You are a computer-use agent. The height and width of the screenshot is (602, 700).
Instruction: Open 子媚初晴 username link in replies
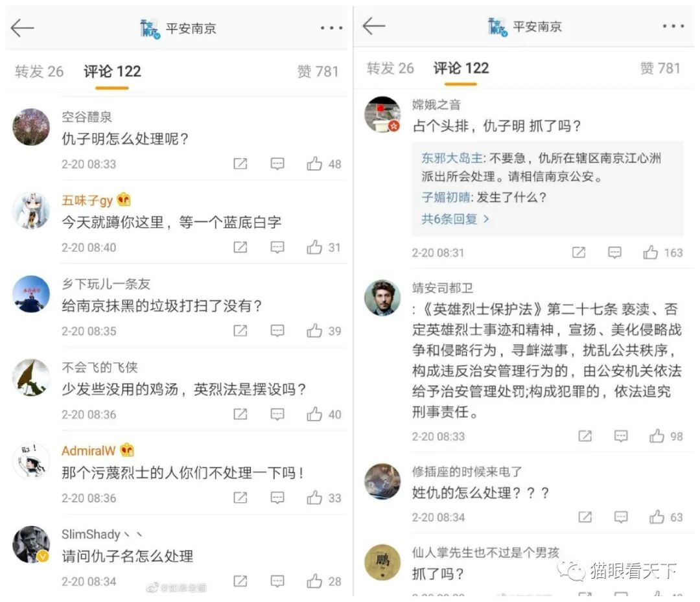[x=445, y=197]
